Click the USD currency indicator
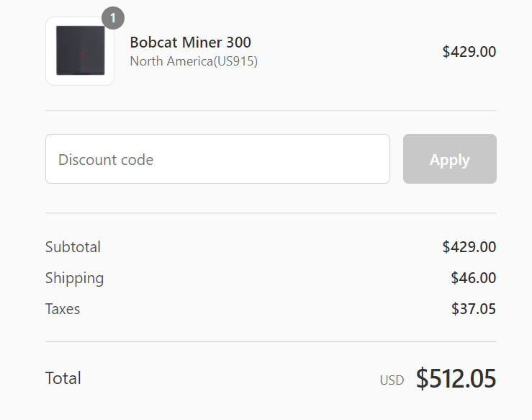Screen dimensions: 532x420 click(392, 380)
